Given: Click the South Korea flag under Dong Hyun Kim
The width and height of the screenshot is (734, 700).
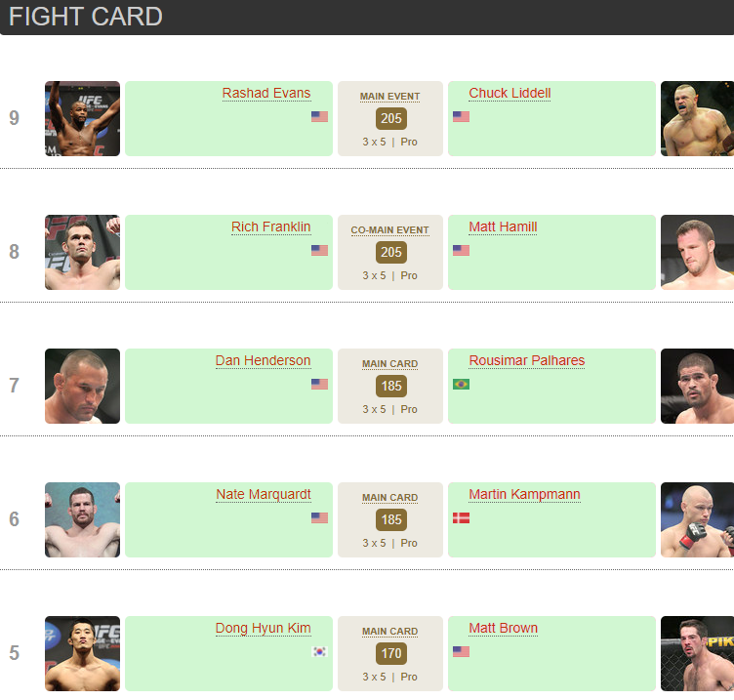Looking at the screenshot, I should 319,651.
